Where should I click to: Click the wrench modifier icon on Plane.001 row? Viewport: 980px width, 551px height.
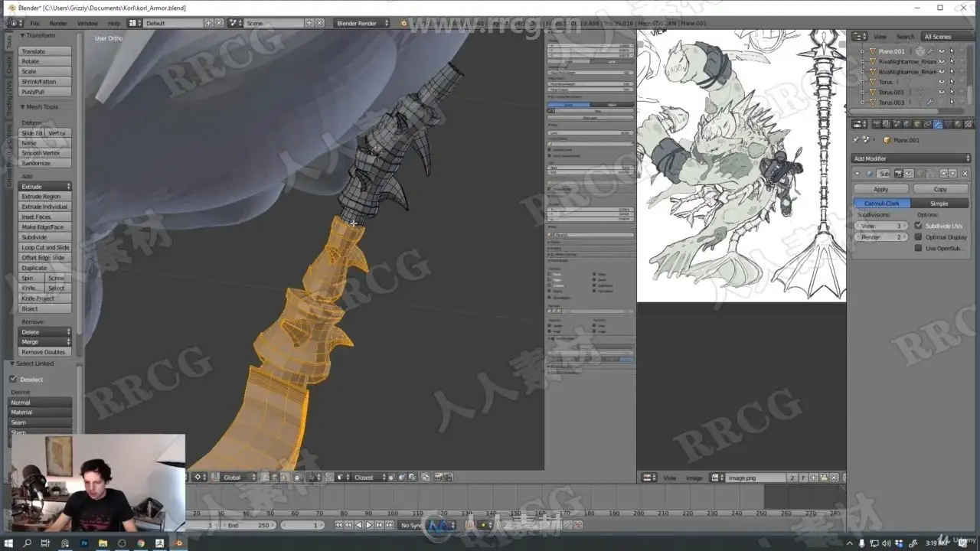930,51
